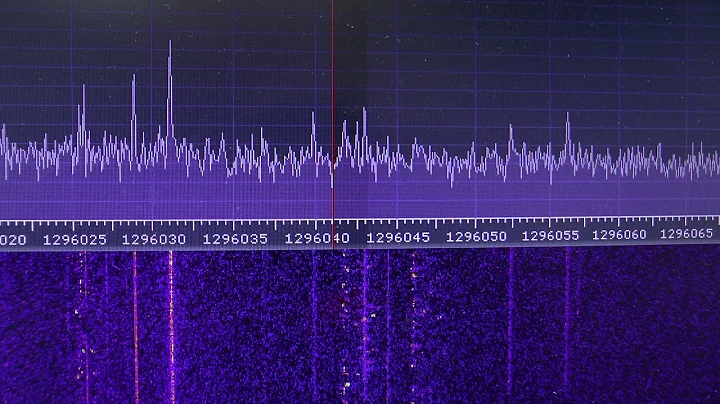
Task: Click the 1296045 frequency label
Action: point(398,238)
